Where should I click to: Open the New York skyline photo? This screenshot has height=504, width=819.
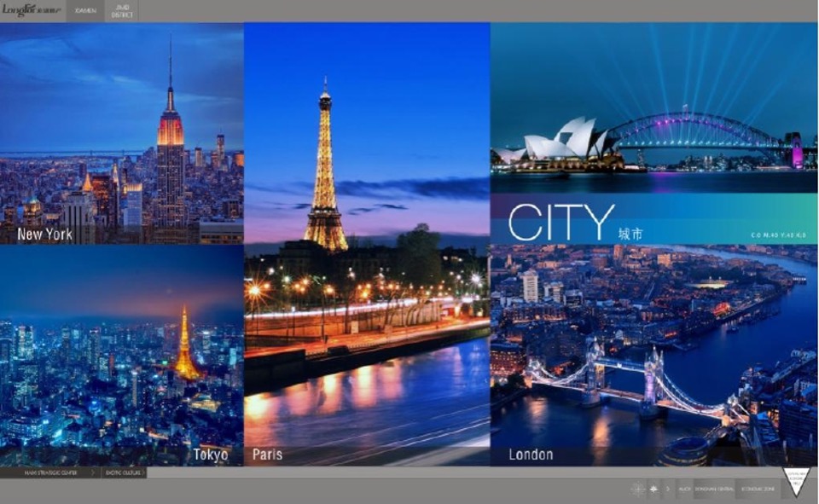(x=121, y=133)
